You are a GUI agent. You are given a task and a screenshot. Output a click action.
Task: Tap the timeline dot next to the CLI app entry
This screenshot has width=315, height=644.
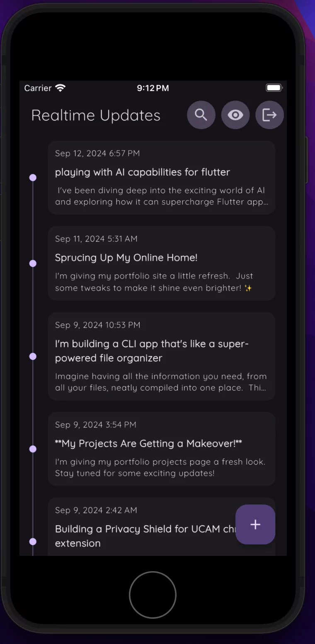(33, 356)
